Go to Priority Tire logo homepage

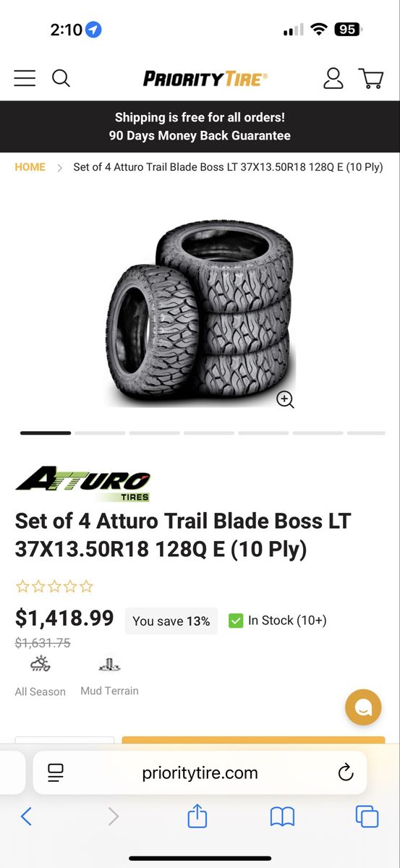(205, 78)
